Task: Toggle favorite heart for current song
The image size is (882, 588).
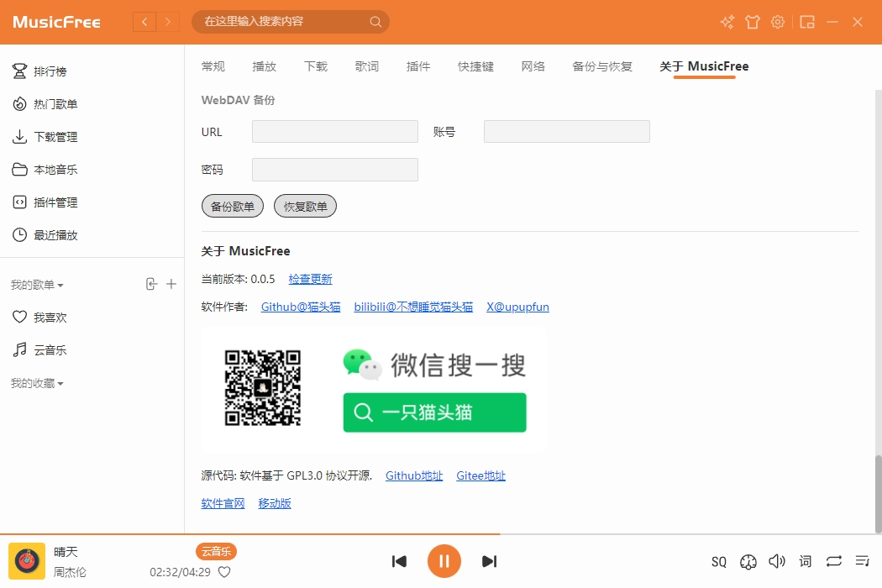Action: pos(224,572)
